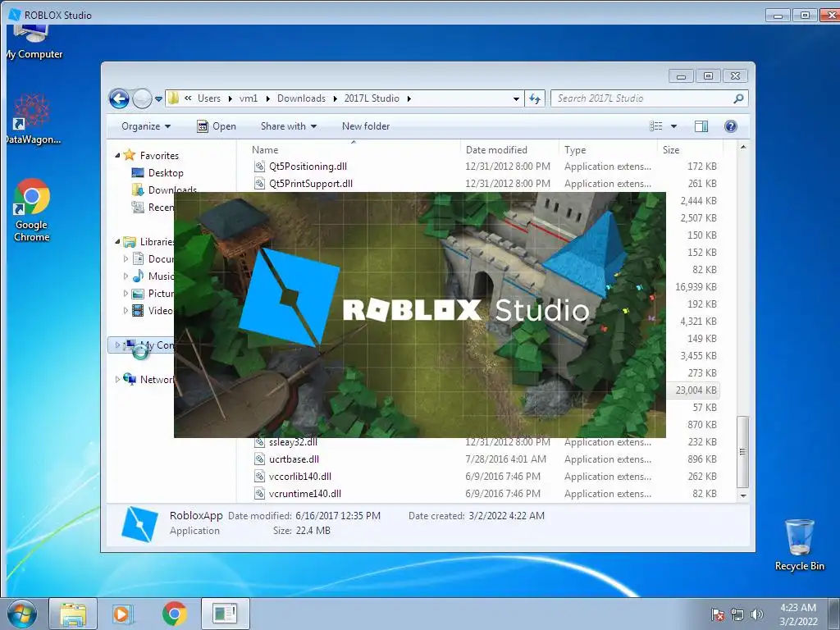
Task: Click the Network icon in navigation pane
Action: point(130,379)
